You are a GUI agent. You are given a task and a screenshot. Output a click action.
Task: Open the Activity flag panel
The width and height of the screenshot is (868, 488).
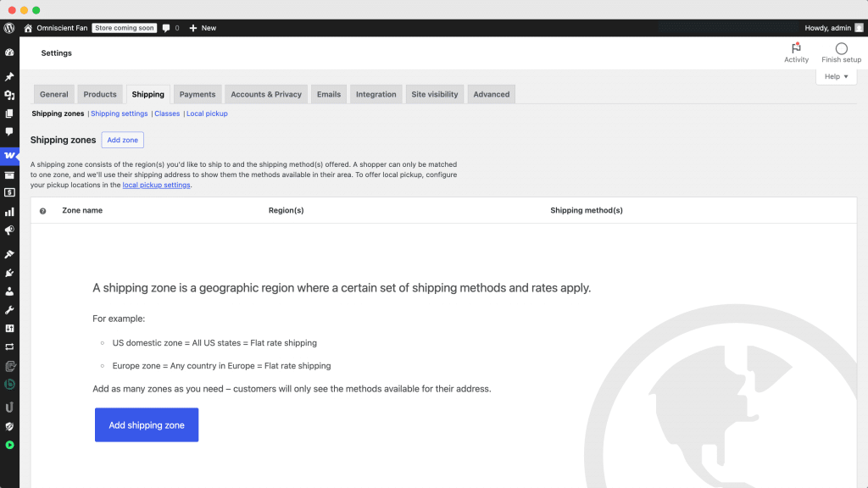pyautogui.click(x=796, y=53)
